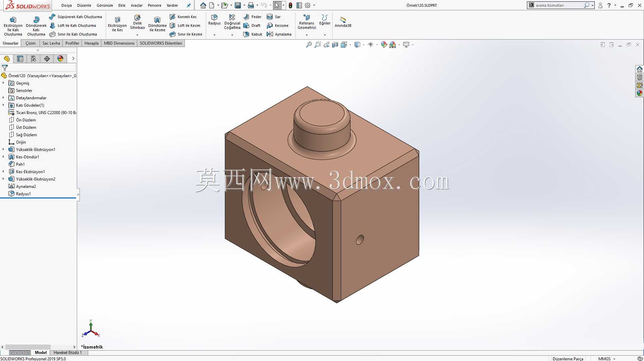Open Eğriler curves tool
Viewport: 644px width, 361px height.
(324, 20)
